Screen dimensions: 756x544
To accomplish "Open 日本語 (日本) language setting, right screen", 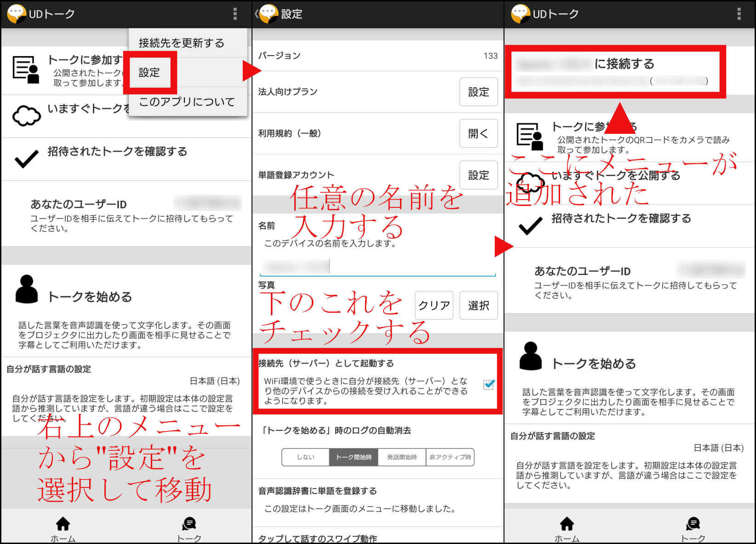I will (x=719, y=447).
